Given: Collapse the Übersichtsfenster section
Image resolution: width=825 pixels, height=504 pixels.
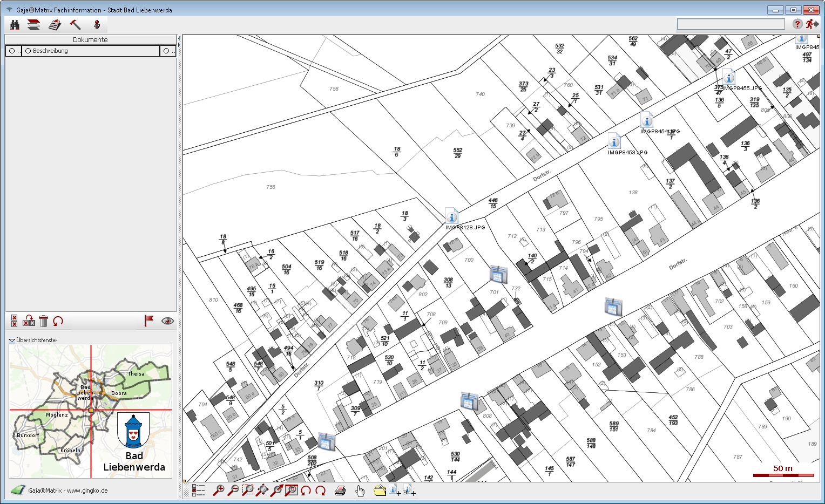Looking at the screenshot, I should pos(12,340).
